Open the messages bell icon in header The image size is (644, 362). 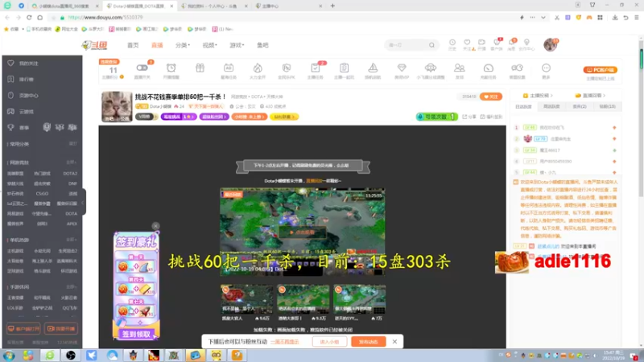coord(511,44)
